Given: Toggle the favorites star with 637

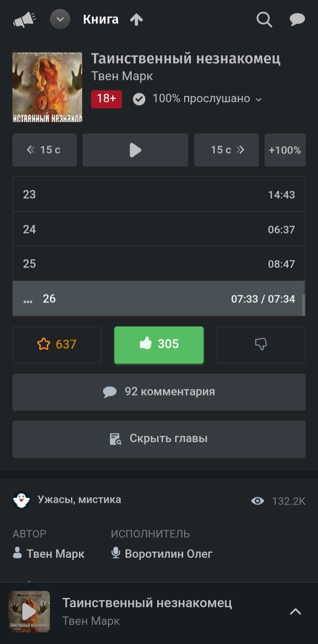Looking at the screenshot, I should tap(57, 345).
